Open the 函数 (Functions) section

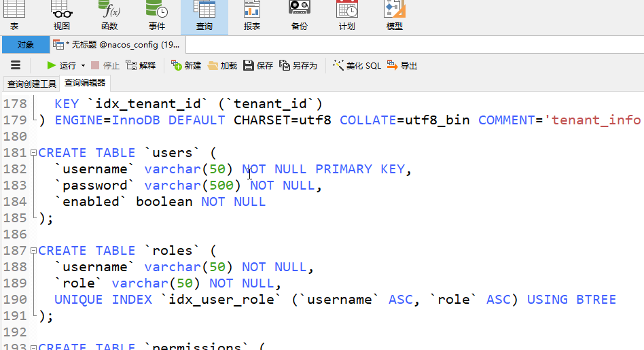click(109, 16)
